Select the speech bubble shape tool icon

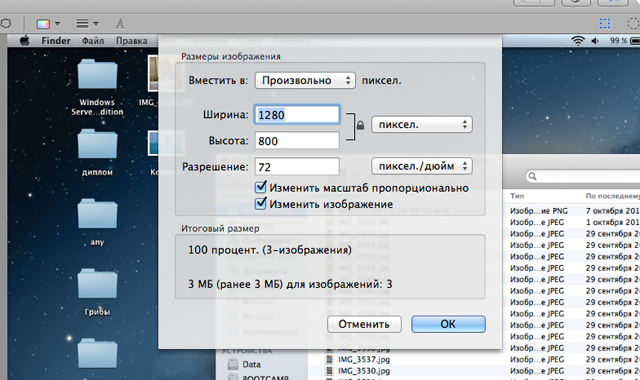(x=5, y=24)
